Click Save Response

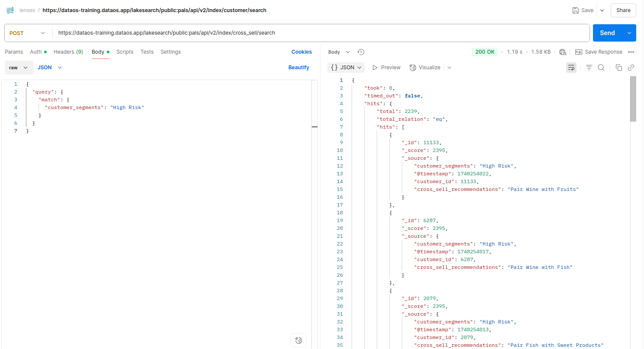[599, 52]
